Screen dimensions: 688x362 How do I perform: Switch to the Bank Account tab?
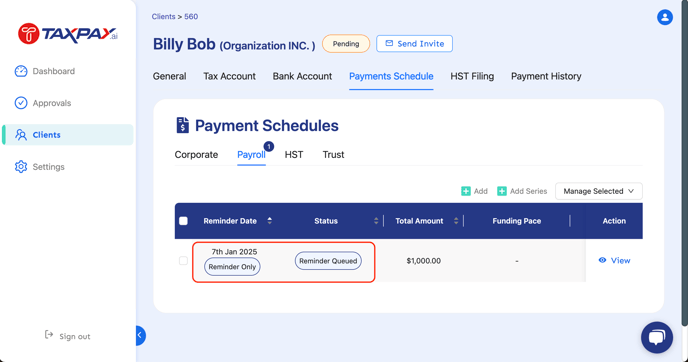302,76
